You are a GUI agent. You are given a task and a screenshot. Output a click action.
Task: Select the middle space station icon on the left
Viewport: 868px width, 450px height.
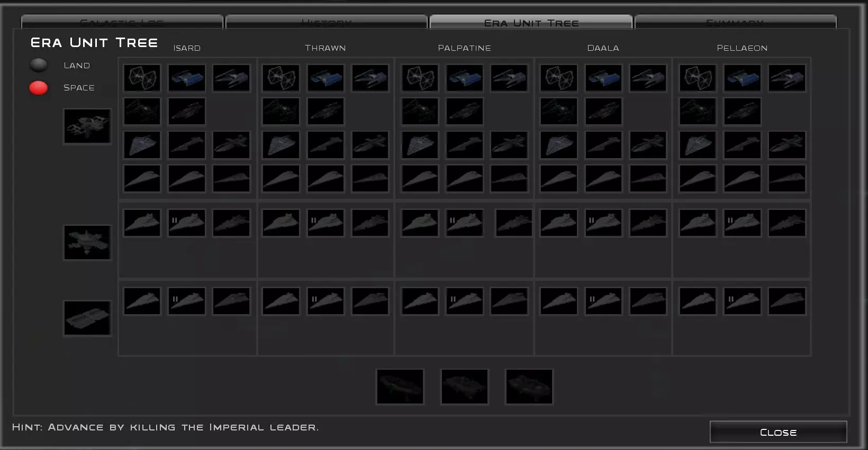coord(87,243)
